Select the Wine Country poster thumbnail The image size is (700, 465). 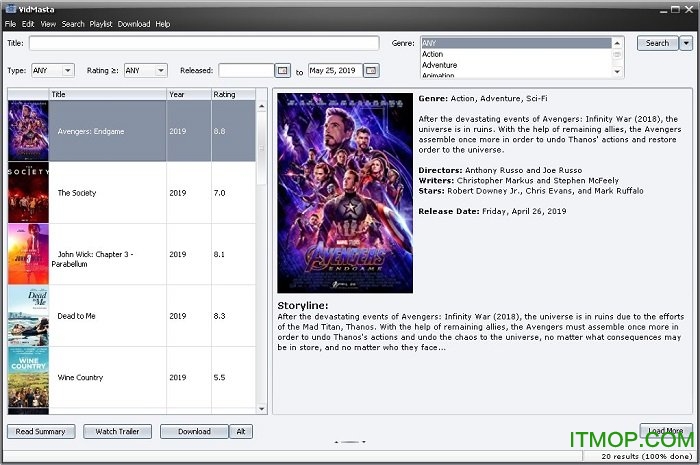(28, 377)
